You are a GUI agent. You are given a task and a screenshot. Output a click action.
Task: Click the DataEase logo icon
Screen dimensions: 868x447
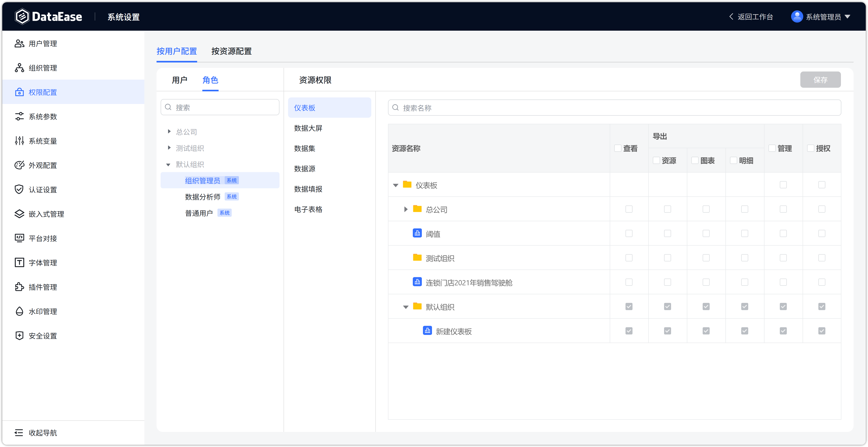pyautogui.click(x=22, y=16)
